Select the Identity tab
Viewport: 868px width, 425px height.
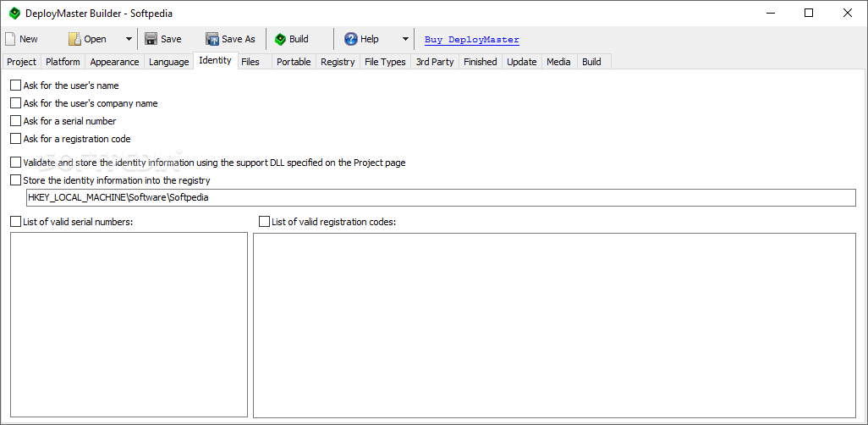click(x=216, y=60)
